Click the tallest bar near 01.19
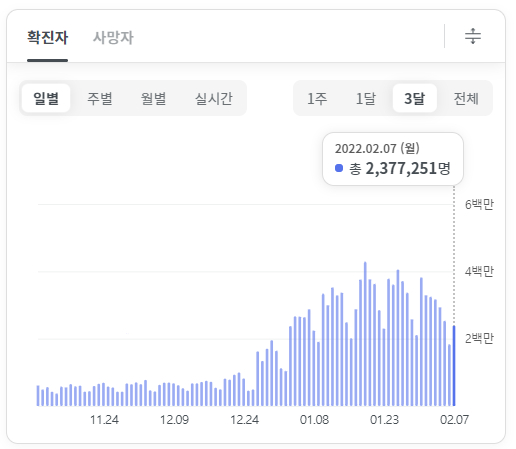Image resolution: width=516 pixels, height=449 pixels. [365, 334]
